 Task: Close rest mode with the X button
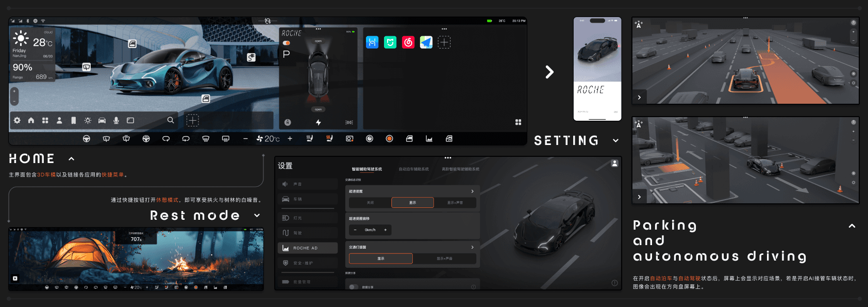click(15, 278)
